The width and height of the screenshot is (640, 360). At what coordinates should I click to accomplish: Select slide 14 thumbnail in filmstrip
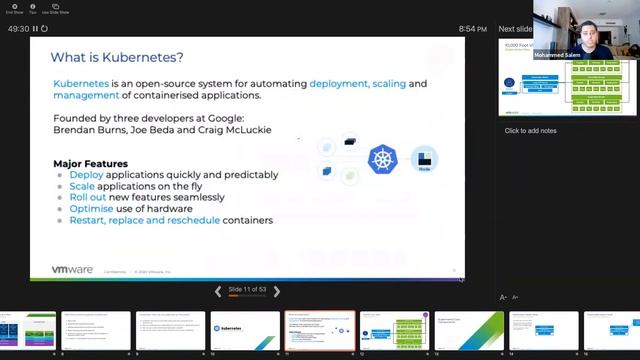(544, 331)
